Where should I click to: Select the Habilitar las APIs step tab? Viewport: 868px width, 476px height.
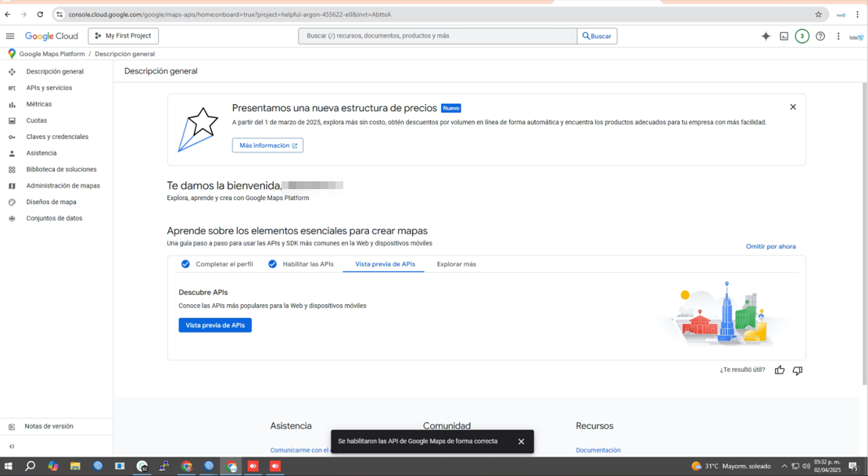301,264
